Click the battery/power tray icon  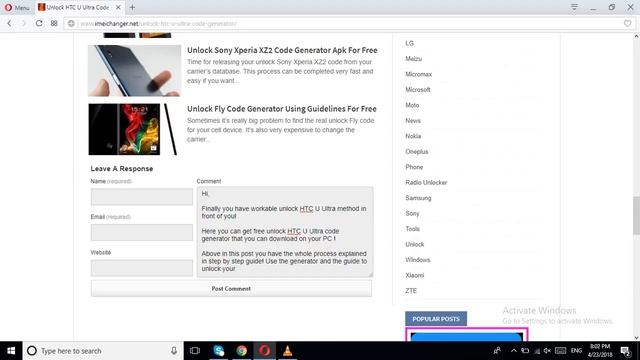(x=525, y=351)
